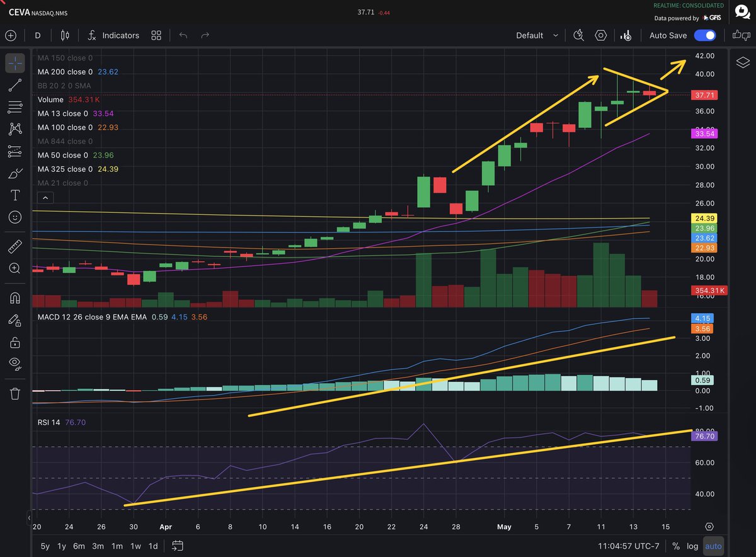
Task: Select the pattern drawing tool
Action: (15, 129)
